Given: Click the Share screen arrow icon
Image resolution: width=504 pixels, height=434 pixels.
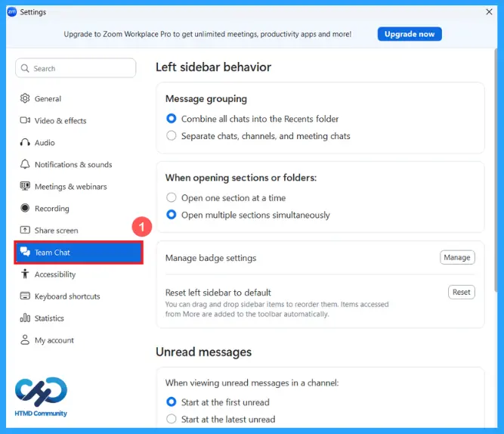Looking at the screenshot, I should [x=25, y=230].
